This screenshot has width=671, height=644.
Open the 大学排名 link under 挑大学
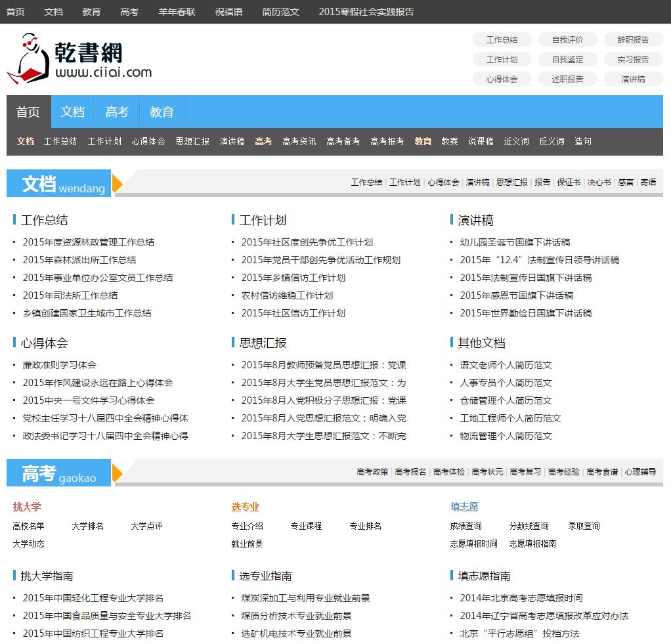pyautogui.click(x=87, y=526)
